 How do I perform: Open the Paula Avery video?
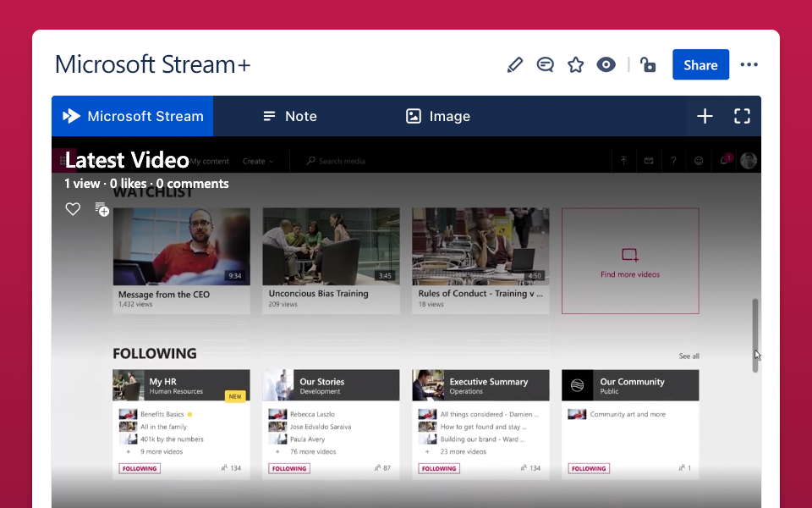pos(308,439)
